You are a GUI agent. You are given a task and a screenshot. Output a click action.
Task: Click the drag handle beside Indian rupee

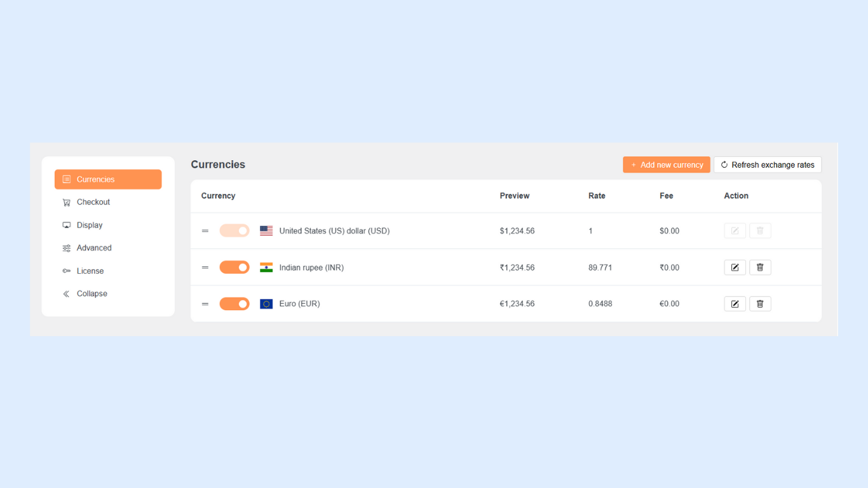tap(205, 268)
